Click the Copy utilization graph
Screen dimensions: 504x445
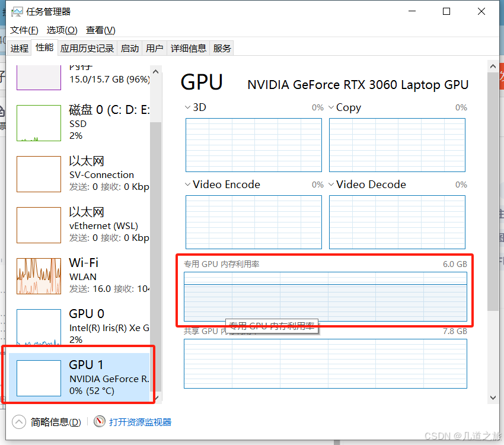pyautogui.click(x=397, y=145)
